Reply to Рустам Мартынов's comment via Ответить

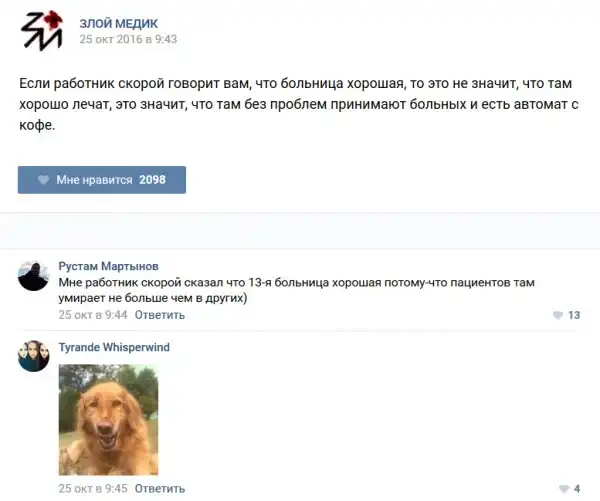point(160,315)
